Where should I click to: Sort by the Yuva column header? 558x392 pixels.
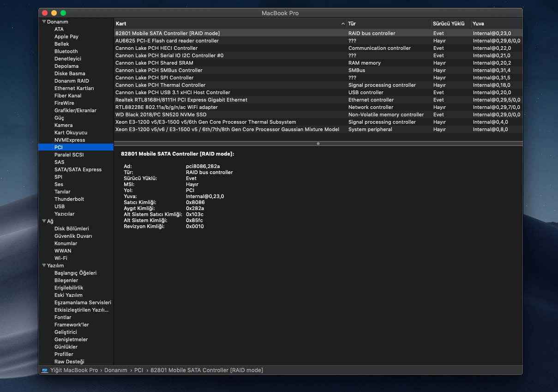[x=497, y=24]
